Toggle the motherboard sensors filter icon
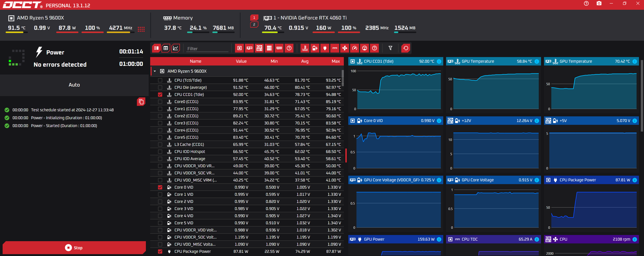 259,48
